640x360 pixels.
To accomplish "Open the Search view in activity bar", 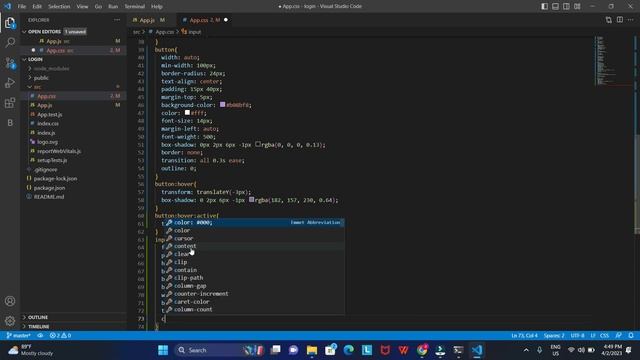I will 10,42.
